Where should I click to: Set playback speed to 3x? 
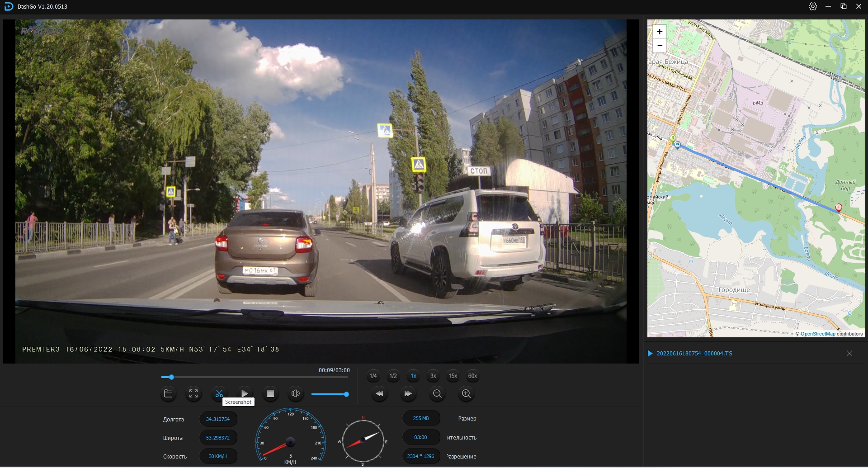tap(433, 376)
